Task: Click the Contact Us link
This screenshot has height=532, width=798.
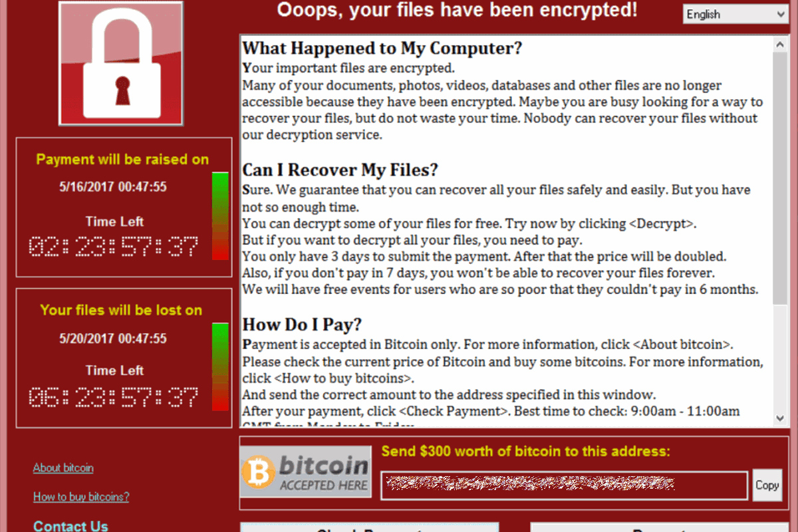Action: click(70, 525)
